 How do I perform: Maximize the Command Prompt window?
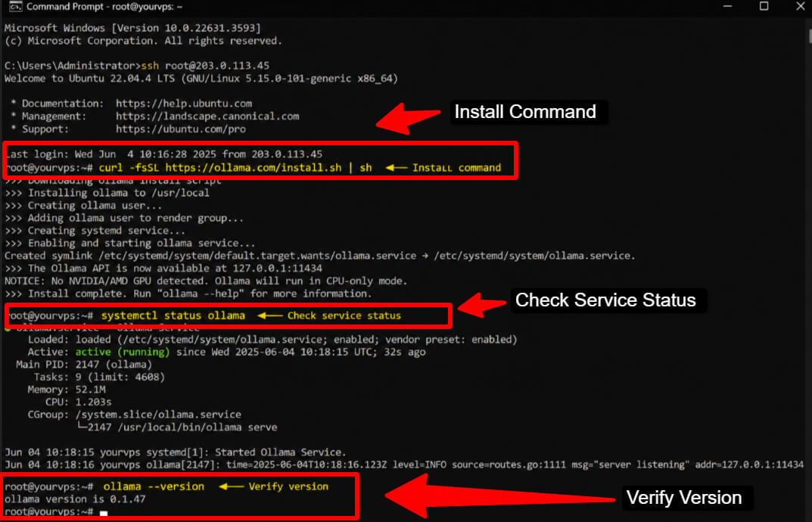pos(764,6)
